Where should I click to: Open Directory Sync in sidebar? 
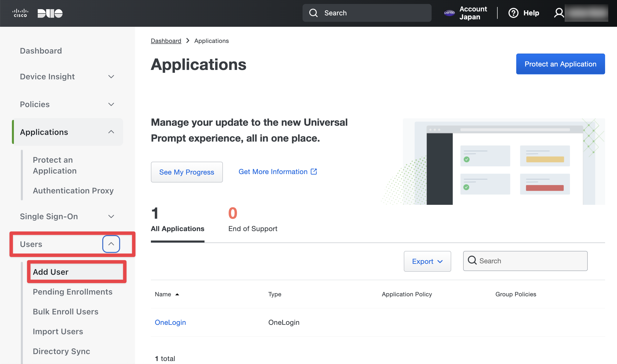pyautogui.click(x=62, y=351)
